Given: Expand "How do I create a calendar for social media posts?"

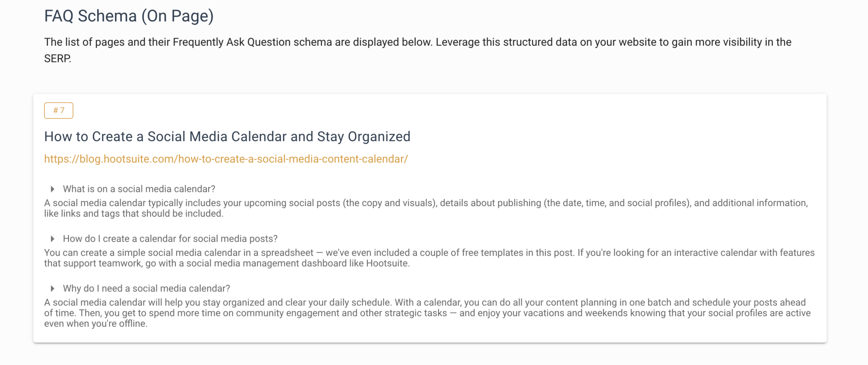Looking at the screenshot, I should tap(171, 239).
